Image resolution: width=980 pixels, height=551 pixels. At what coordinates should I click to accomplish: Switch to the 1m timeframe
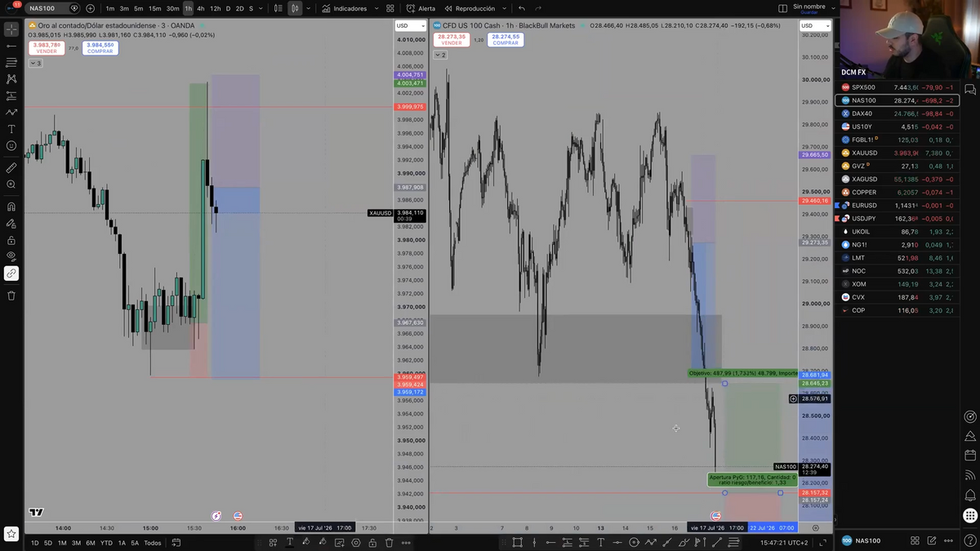[110, 8]
